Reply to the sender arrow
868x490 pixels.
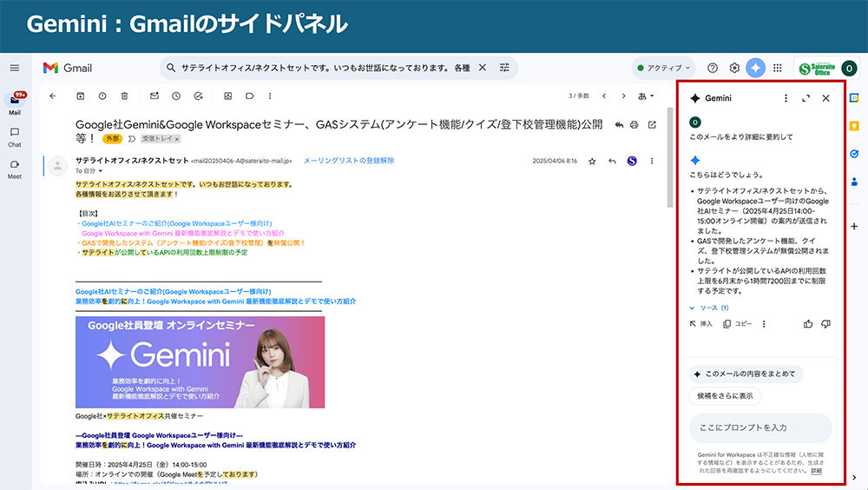pyautogui.click(x=612, y=161)
